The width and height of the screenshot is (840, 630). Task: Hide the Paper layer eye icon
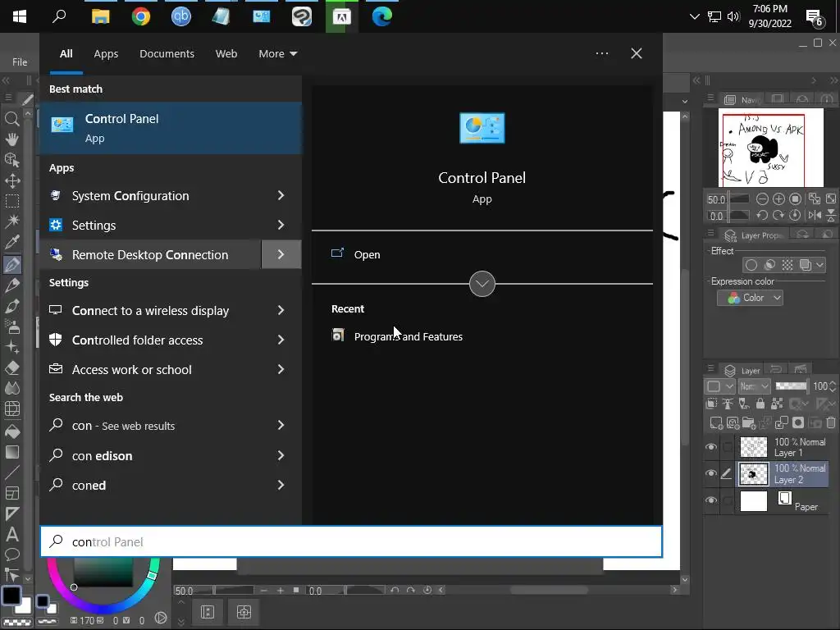[711, 500]
